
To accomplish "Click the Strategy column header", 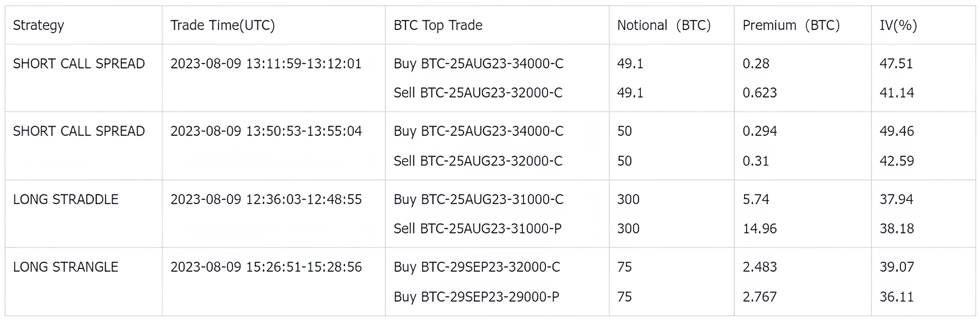I will [x=38, y=26].
